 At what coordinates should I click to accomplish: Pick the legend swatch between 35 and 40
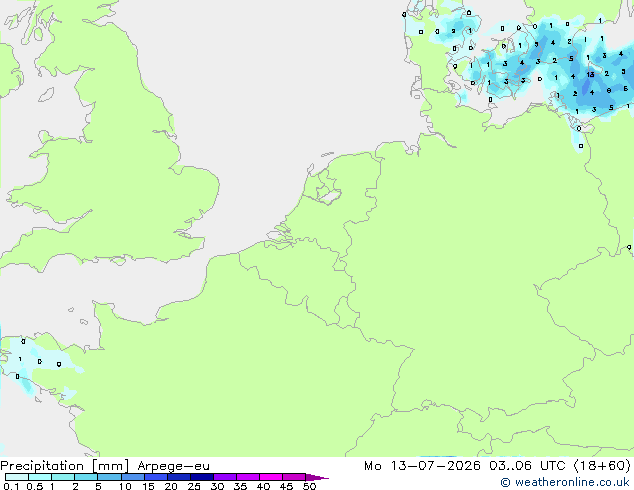pyautogui.click(x=248, y=477)
